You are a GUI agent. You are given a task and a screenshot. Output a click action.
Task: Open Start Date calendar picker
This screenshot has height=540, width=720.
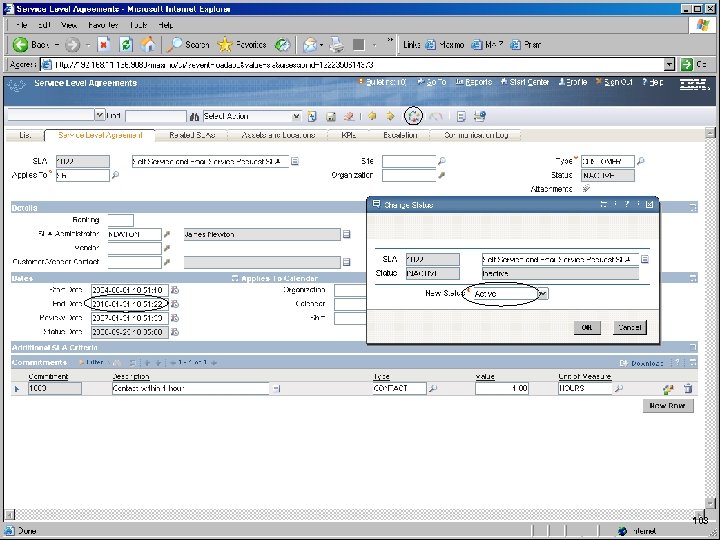pos(174,290)
